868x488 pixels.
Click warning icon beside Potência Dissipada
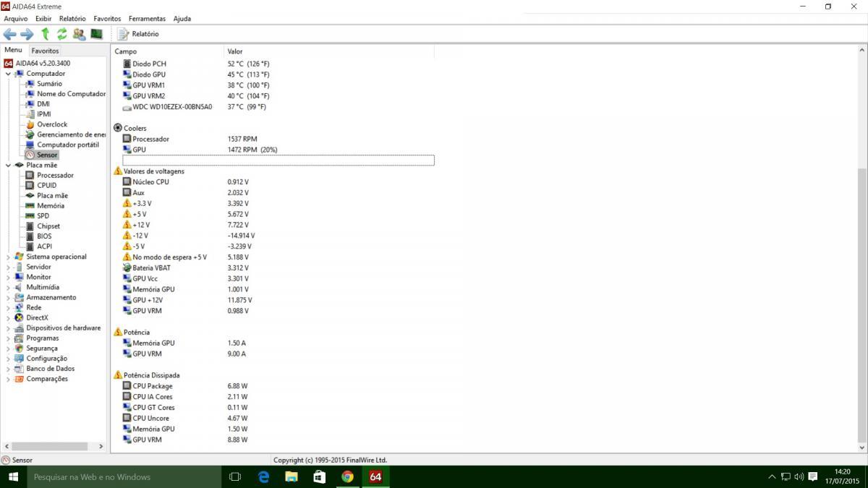click(118, 375)
